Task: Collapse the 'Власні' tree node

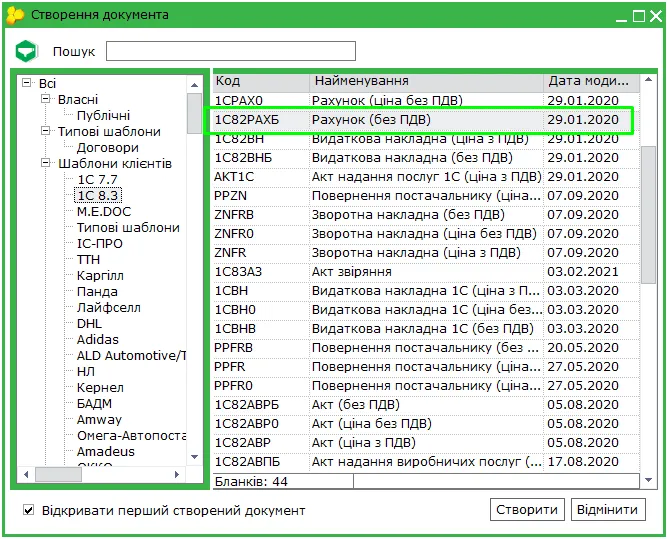Action: 46,99
